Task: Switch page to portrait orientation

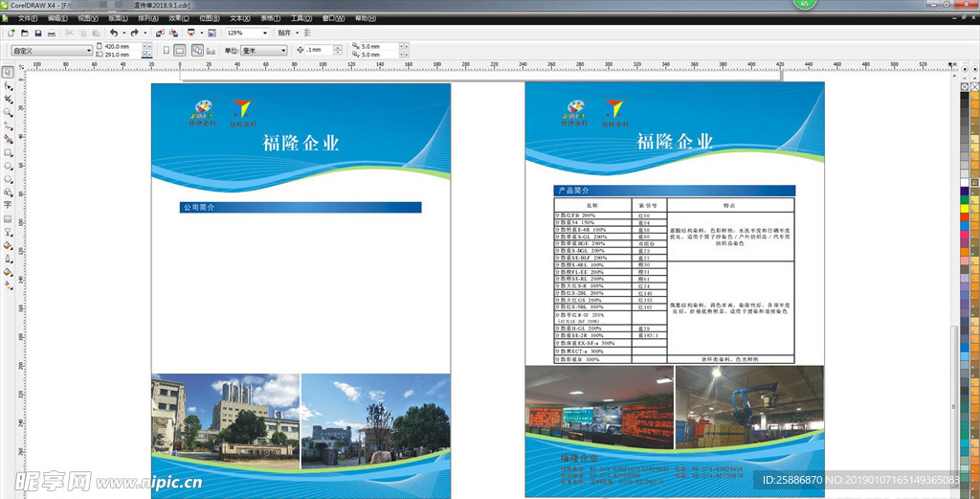Action: click(x=167, y=50)
